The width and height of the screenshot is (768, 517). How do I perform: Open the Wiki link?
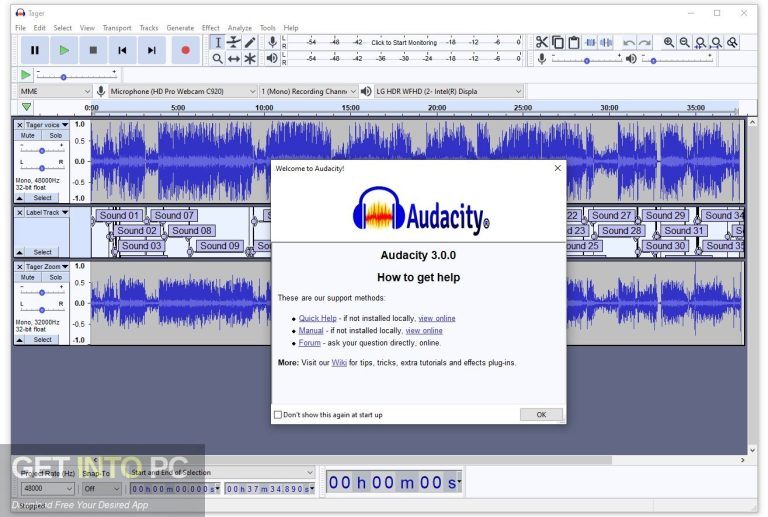[x=339, y=363]
